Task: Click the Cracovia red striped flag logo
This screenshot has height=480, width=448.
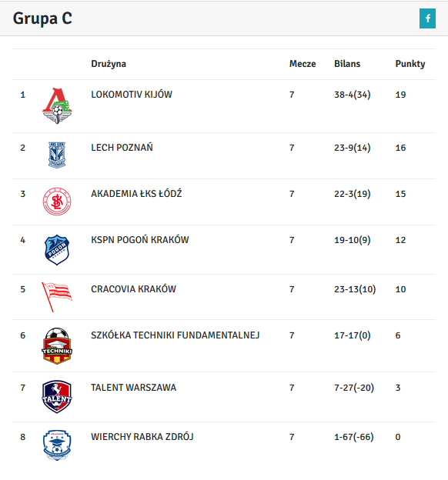Action: (57, 297)
